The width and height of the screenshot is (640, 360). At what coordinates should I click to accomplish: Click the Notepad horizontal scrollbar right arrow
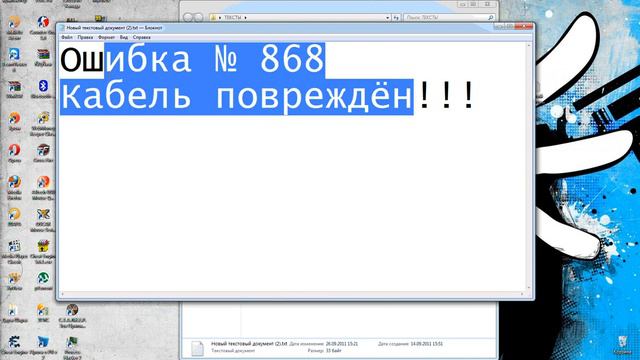[522, 294]
